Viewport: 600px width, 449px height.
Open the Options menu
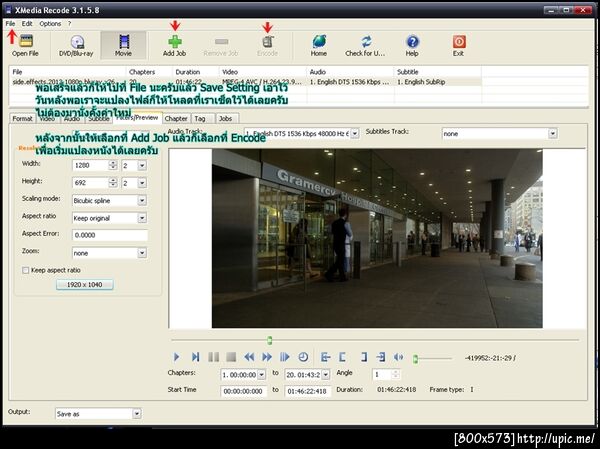(50, 24)
